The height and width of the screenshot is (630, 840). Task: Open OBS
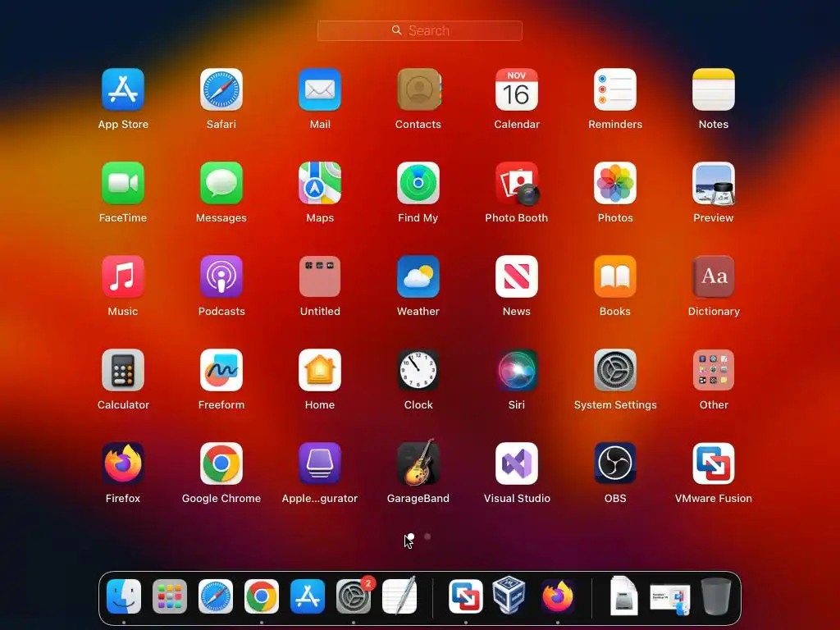coord(615,463)
